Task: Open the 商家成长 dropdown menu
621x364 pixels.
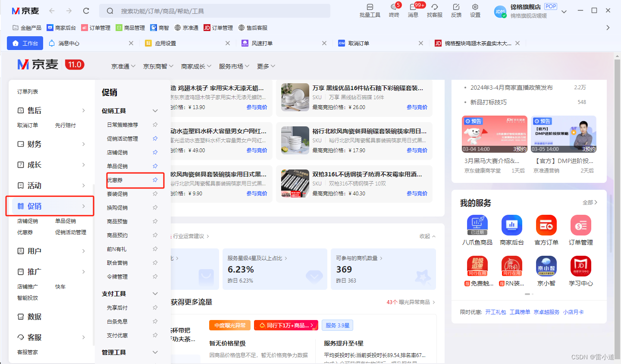Action: 196,66
